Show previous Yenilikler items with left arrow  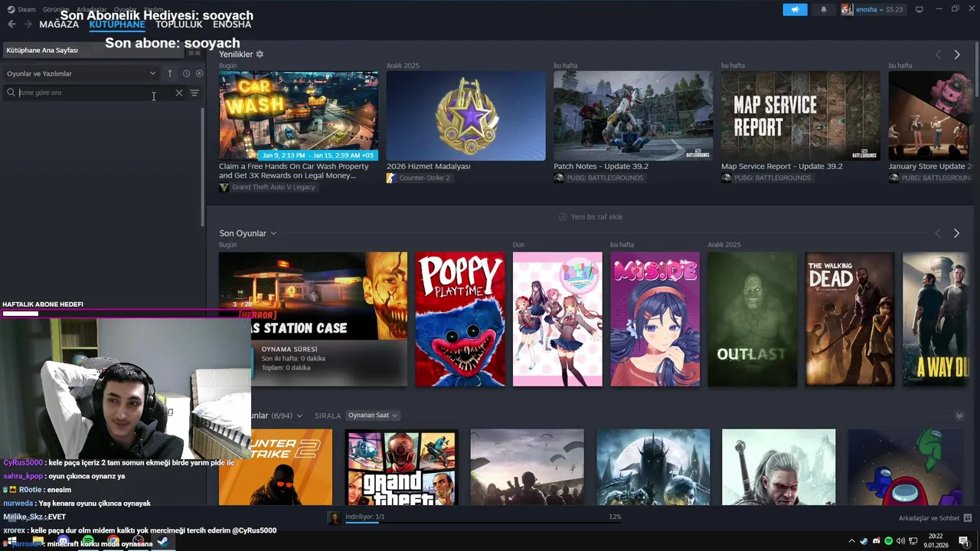(939, 54)
